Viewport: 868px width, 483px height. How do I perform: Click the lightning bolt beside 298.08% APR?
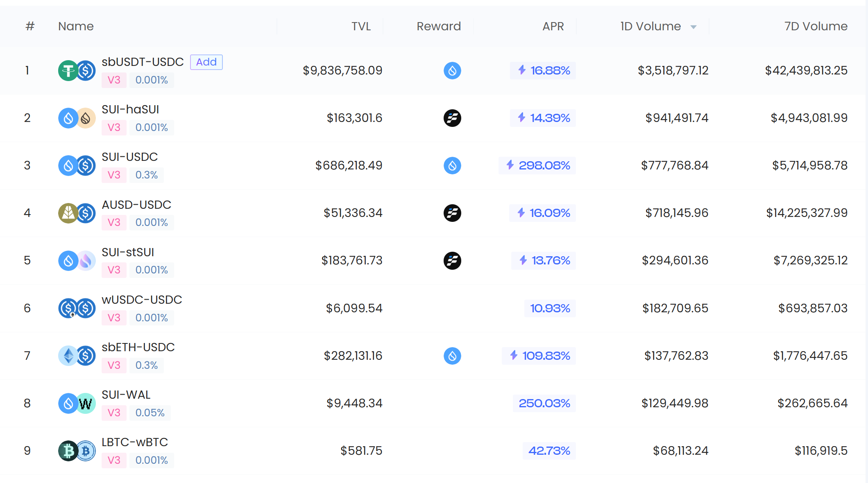(510, 165)
